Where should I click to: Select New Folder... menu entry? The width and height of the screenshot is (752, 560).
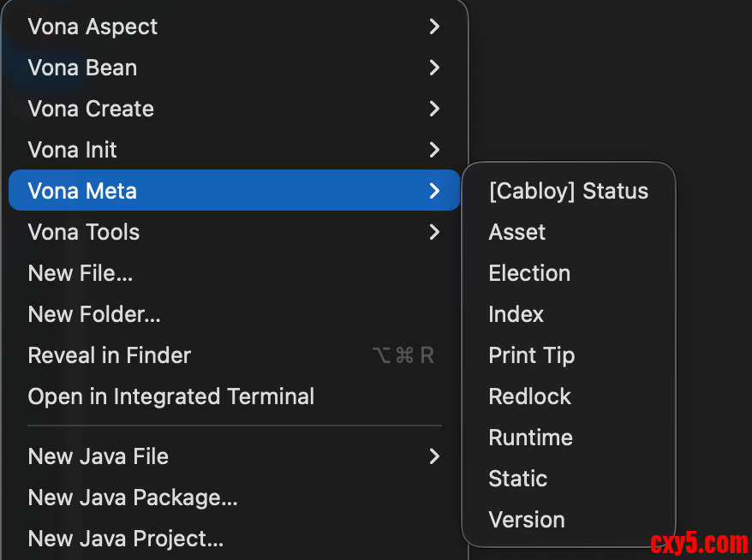pos(94,314)
